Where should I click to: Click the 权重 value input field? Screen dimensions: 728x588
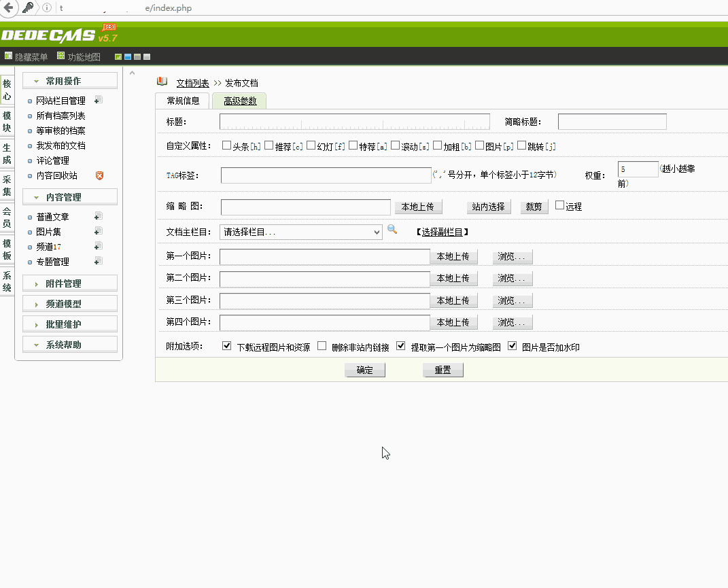637,169
